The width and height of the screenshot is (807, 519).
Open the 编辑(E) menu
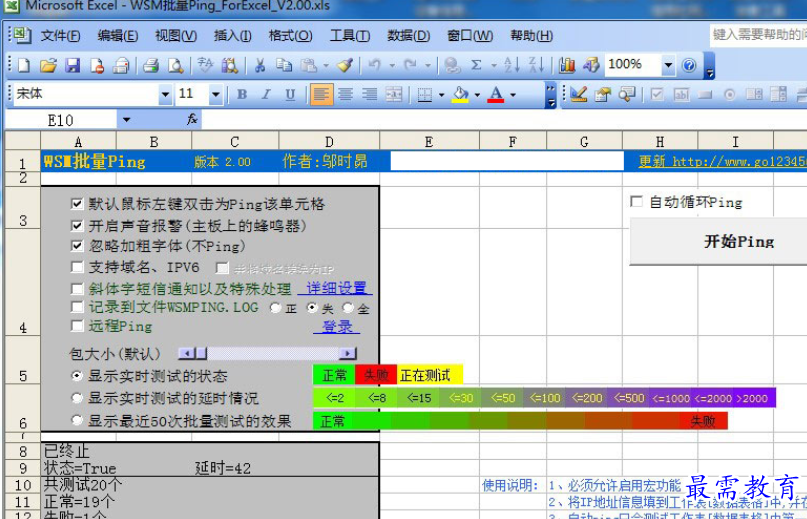coord(118,36)
